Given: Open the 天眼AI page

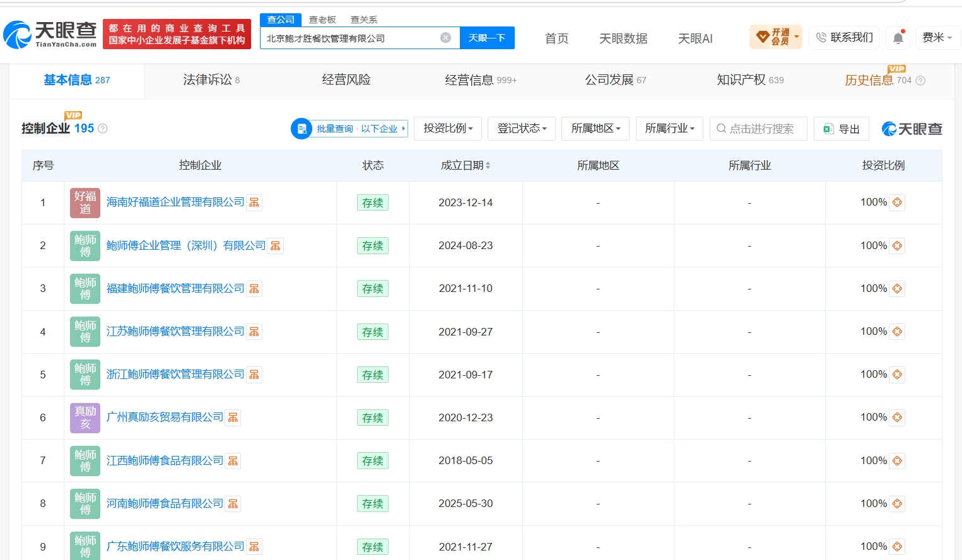Looking at the screenshot, I should coord(695,38).
